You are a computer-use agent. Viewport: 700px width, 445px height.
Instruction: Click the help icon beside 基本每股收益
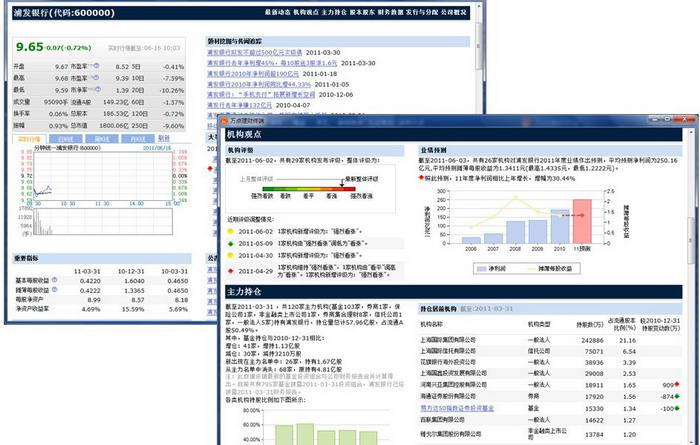pos(54,280)
